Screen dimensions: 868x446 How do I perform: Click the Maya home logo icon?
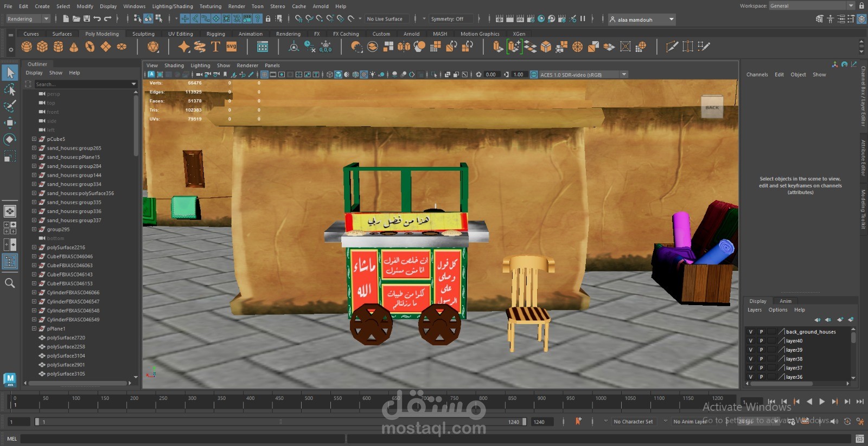click(10, 379)
